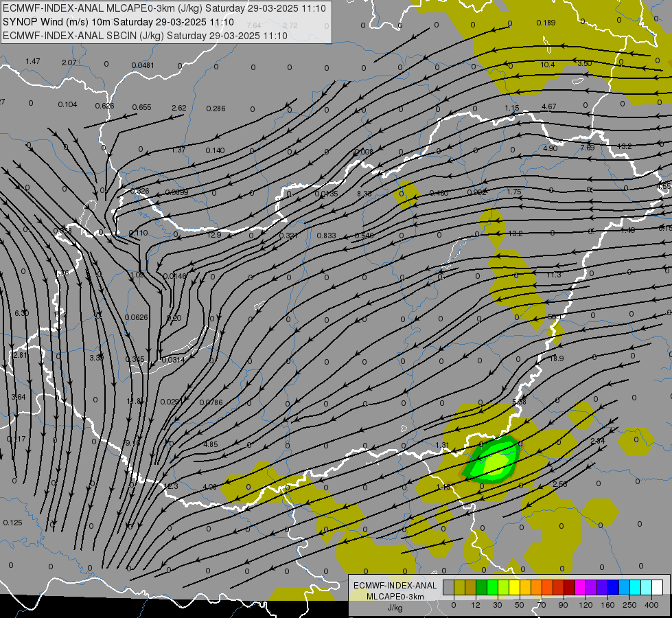
Task: Click the 0.0626 value on the map
Action: (137, 317)
